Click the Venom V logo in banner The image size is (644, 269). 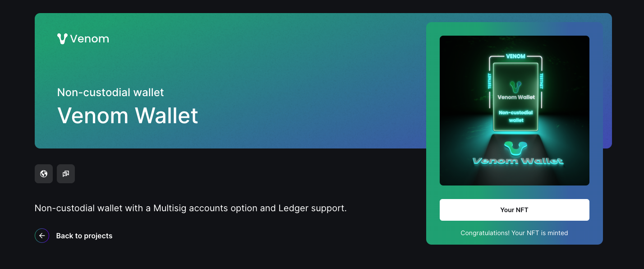tap(62, 39)
